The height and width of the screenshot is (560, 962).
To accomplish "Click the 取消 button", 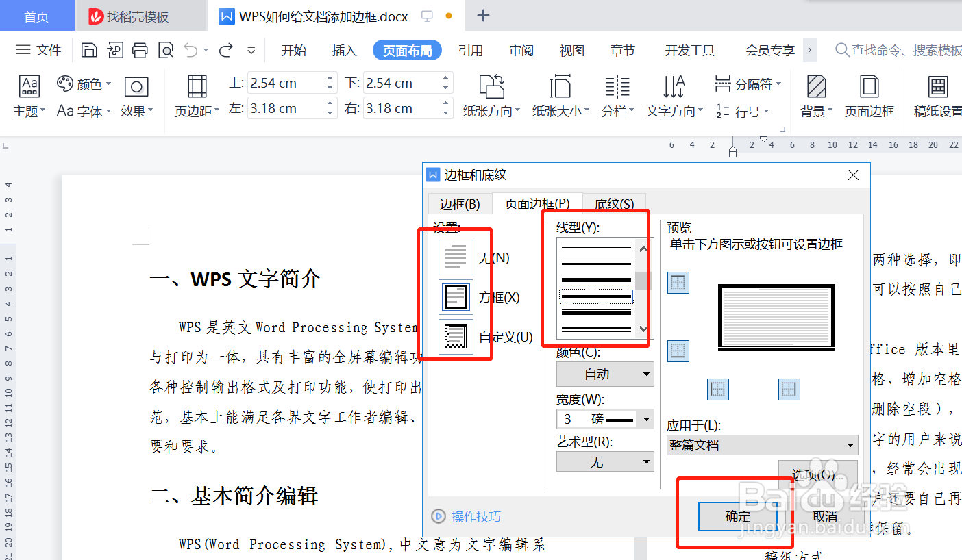I will 825,517.
